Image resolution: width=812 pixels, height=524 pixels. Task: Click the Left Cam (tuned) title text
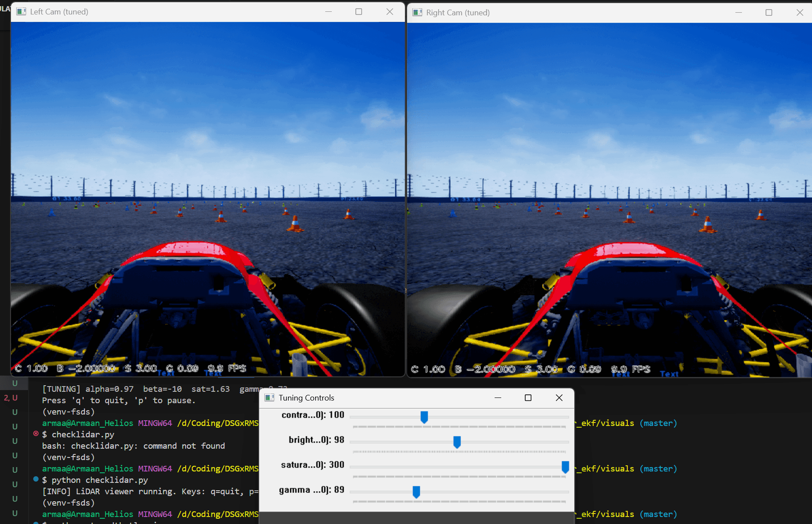tap(59, 12)
